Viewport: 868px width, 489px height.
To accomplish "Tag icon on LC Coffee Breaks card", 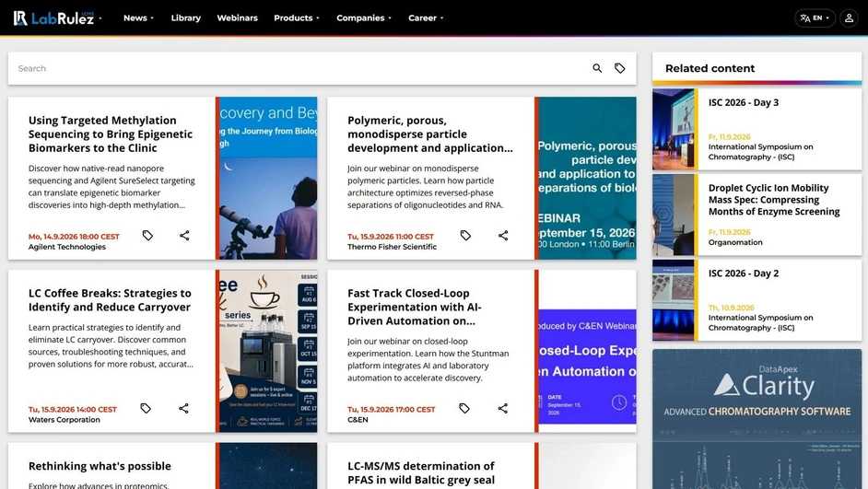I will click(x=146, y=408).
